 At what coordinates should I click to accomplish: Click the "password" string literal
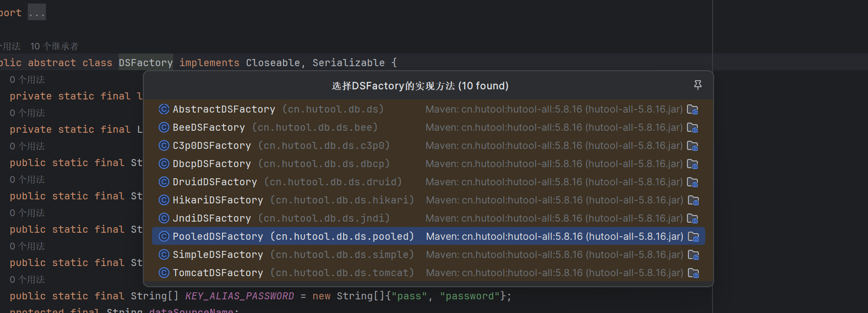470,296
